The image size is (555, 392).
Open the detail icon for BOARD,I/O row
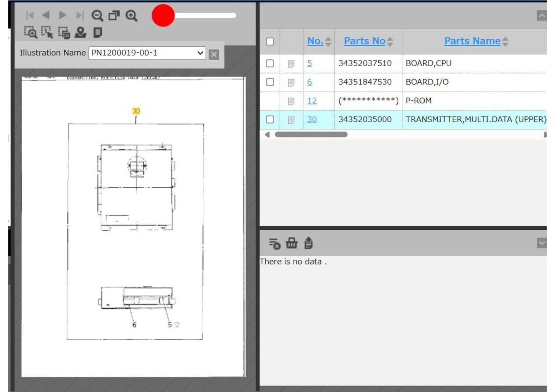click(x=291, y=82)
